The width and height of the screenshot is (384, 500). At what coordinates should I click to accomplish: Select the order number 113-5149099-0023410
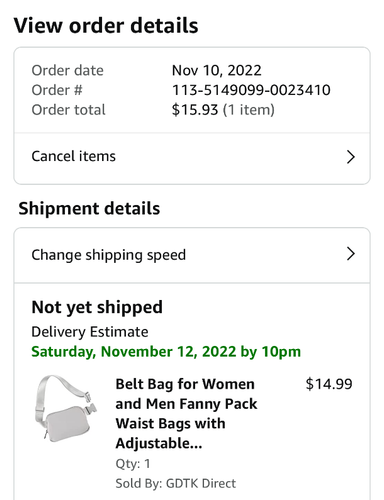point(251,90)
